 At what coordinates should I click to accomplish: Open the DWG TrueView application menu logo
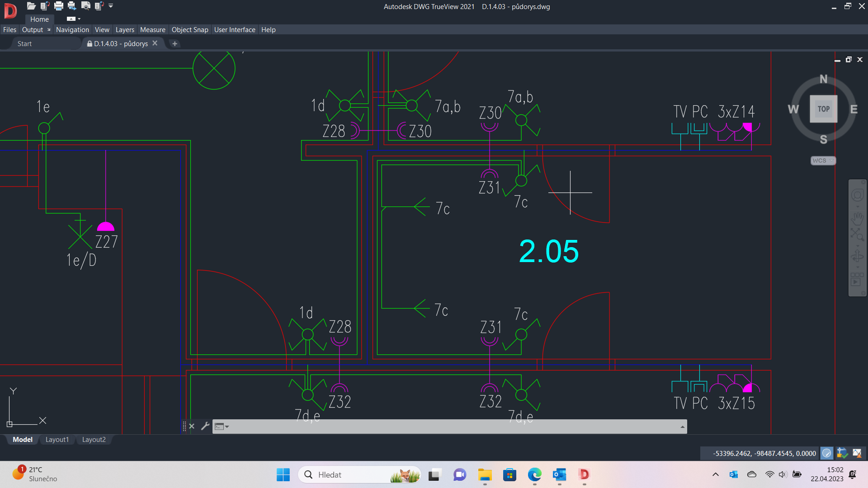click(10, 10)
